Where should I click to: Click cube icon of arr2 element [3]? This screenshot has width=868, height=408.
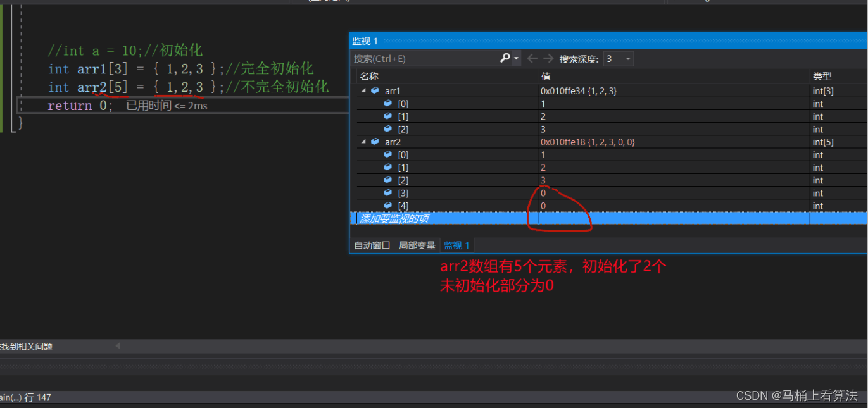tap(388, 193)
